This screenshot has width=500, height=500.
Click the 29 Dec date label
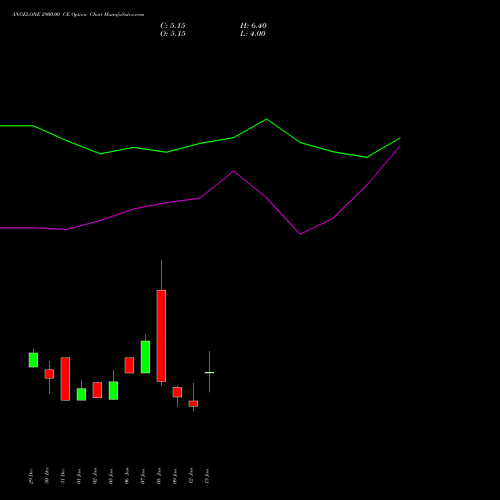pos(31,476)
